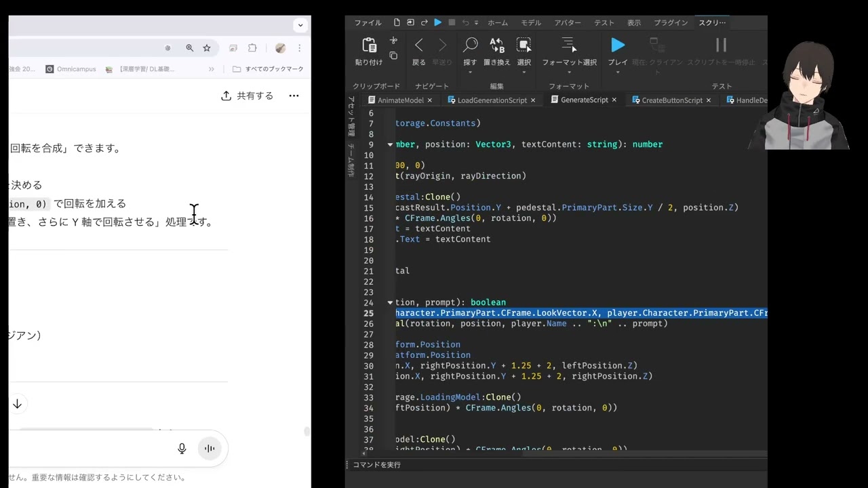Click the Format Selection (フォーマット選択) icon
Screen dimensions: 868x488
[x=568, y=45]
